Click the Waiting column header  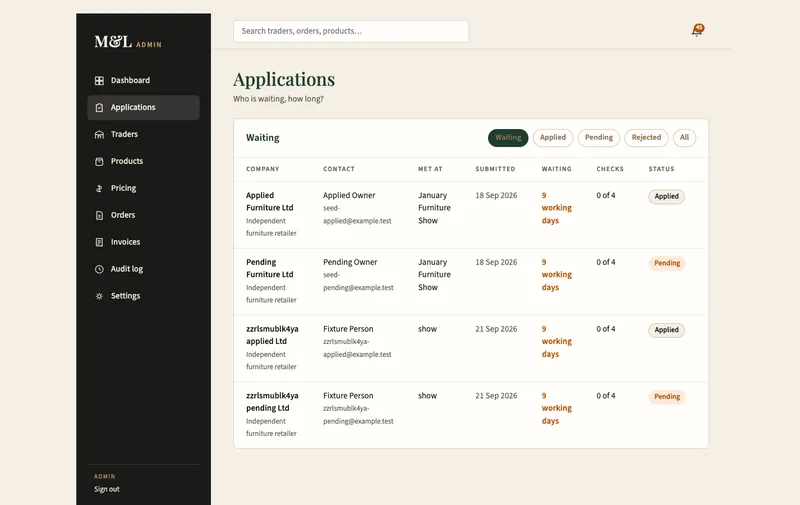coord(557,169)
